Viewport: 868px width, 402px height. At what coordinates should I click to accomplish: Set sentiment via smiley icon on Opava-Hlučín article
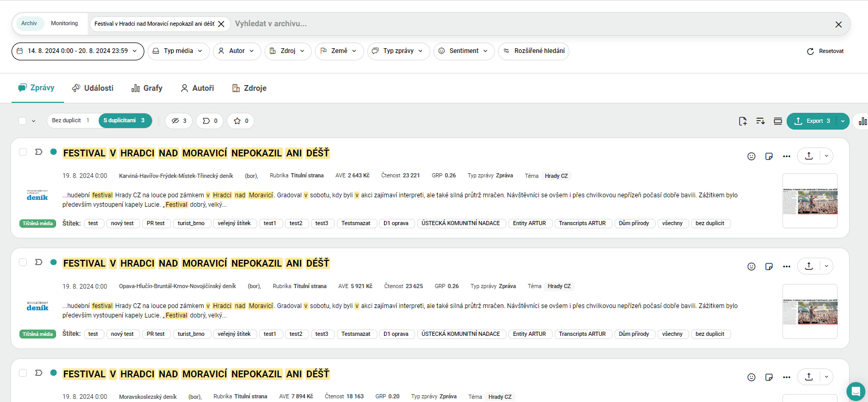coord(751,267)
